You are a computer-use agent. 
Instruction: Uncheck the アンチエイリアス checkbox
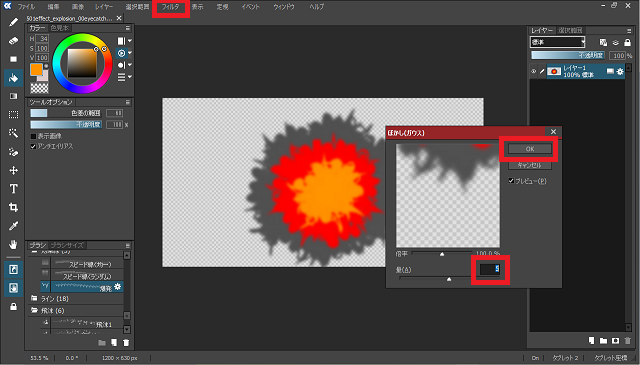(33, 146)
